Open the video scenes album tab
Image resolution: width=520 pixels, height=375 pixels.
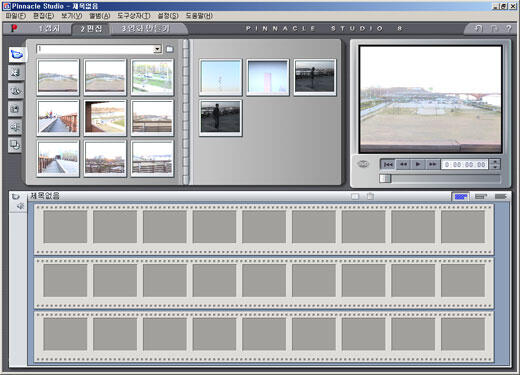pyautogui.click(x=16, y=54)
